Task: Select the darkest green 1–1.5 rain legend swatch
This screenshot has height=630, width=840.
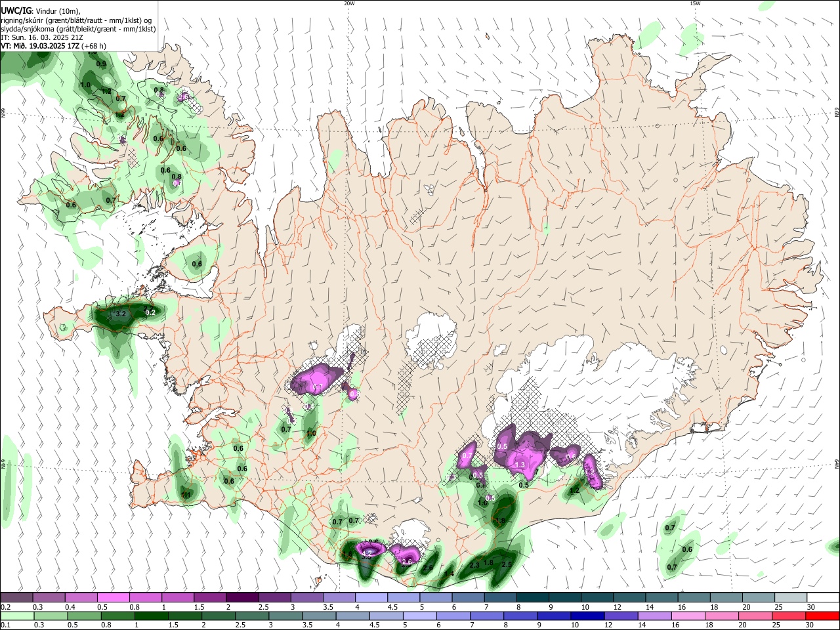Action: tap(150, 616)
